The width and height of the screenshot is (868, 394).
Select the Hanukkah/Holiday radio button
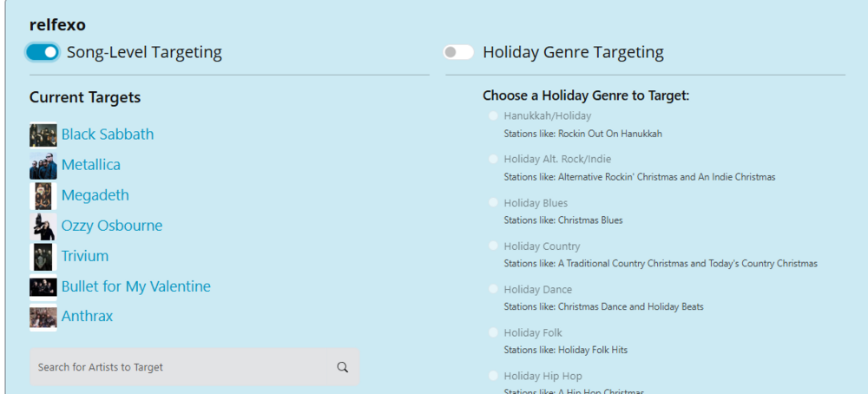pos(493,115)
